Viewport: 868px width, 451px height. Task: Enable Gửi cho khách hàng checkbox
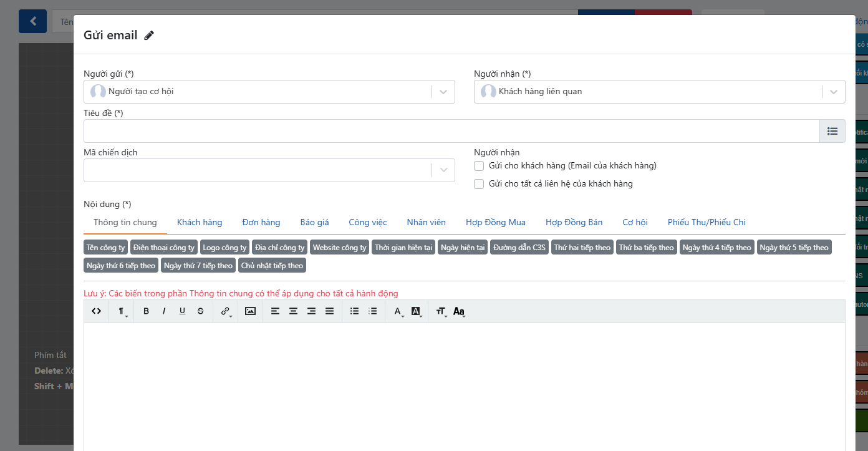[479, 166]
